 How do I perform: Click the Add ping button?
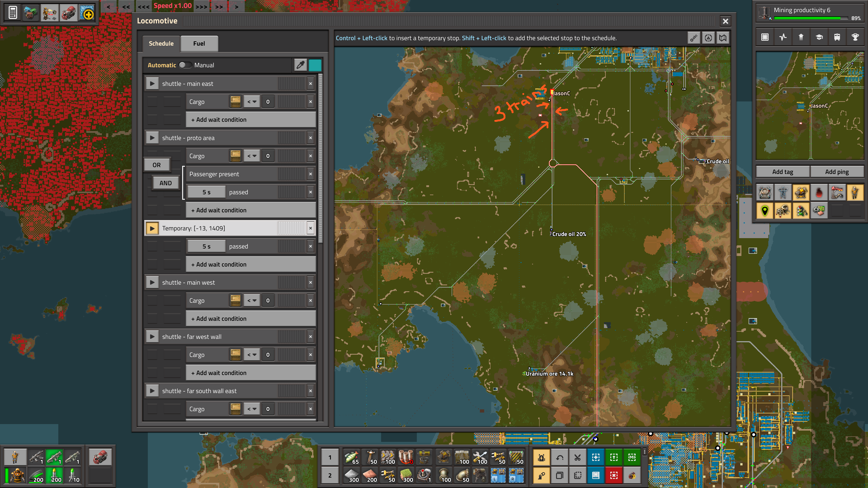837,172
